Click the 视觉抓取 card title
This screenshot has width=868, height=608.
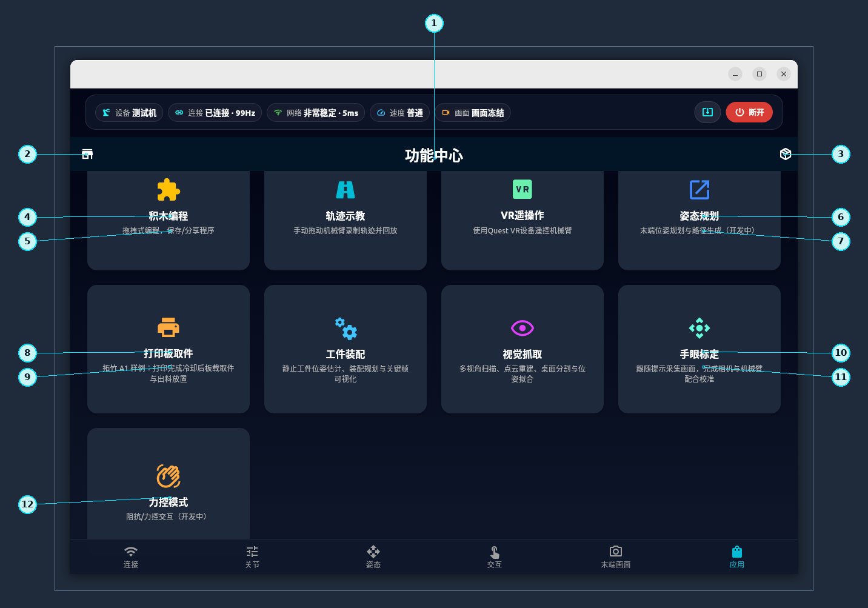pyautogui.click(x=522, y=354)
